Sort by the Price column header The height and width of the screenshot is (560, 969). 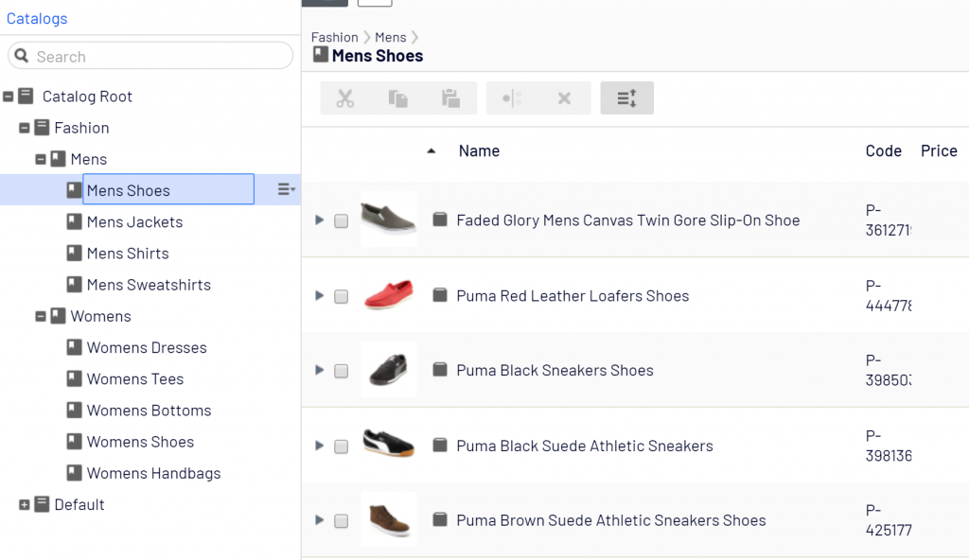click(x=939, y=150)
